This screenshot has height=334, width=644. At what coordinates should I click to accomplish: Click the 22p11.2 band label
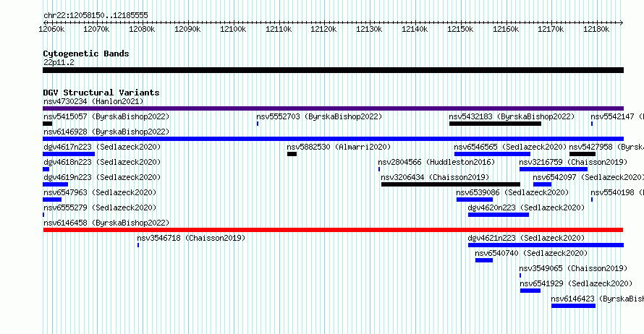coord(59,62)
